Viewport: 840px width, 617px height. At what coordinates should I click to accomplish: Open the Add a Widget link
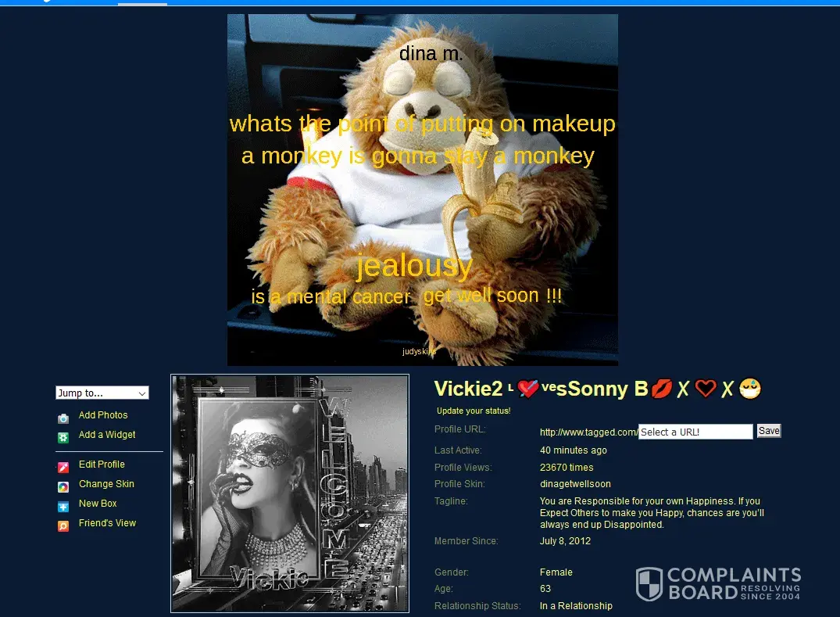click(x=106, y=435)
